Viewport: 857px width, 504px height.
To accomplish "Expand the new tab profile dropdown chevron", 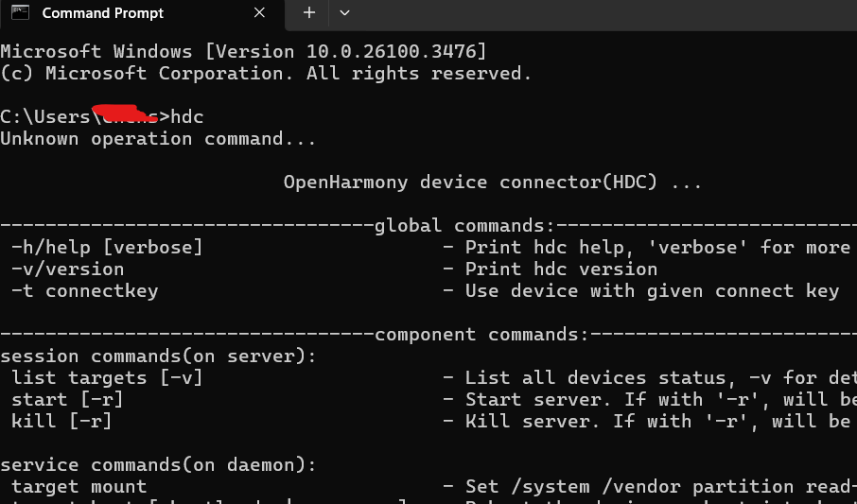I will 344,12.
